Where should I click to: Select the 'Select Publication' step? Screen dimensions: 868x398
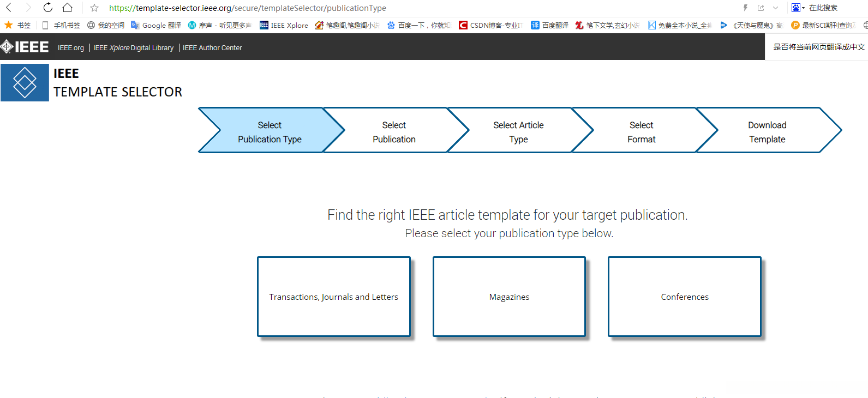tap(396, 130)
